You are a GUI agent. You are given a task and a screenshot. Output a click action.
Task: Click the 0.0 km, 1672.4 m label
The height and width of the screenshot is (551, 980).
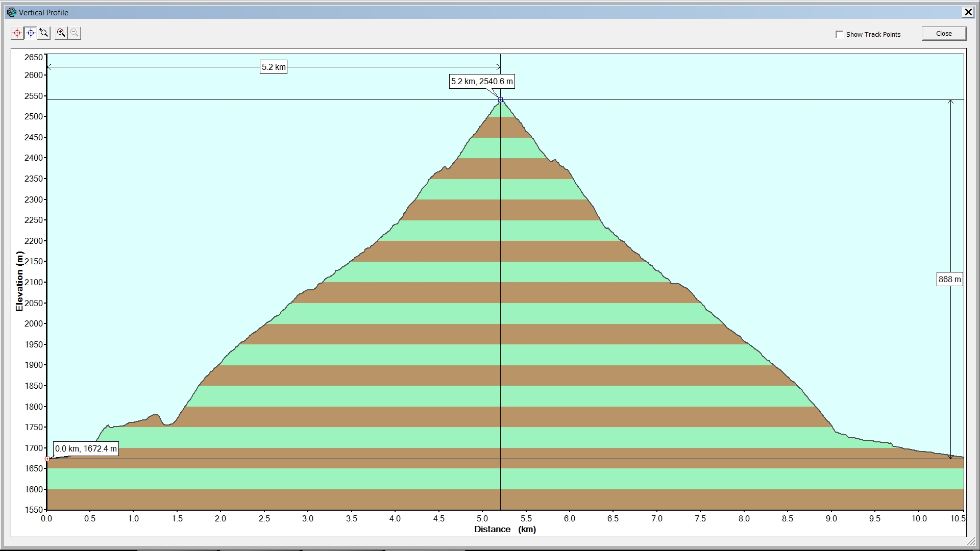pos(86,449)
